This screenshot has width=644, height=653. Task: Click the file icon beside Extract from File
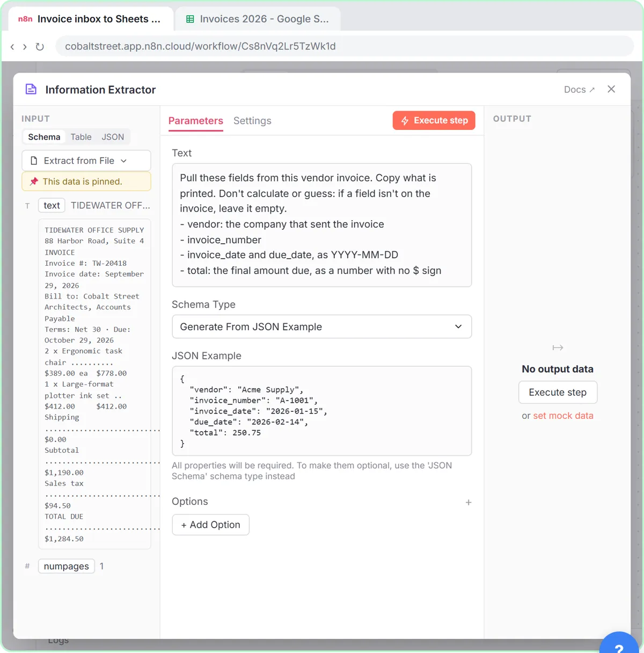[34, 161]
